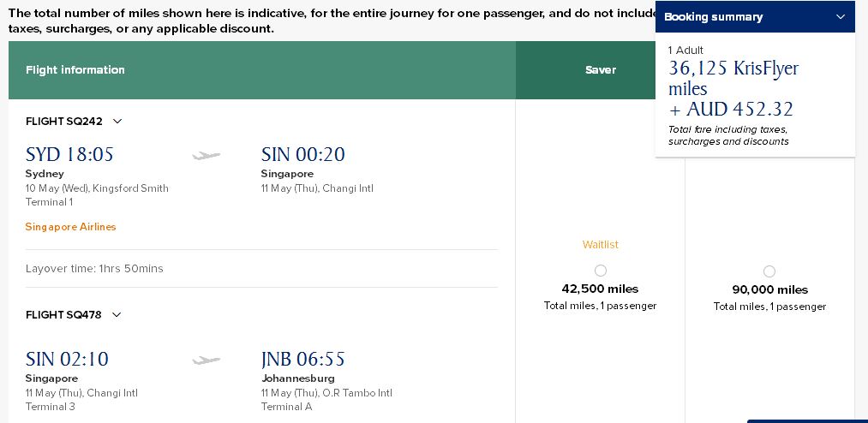868x423 pixels.
Task: Click the 36,125 KrisFlyer miles total
Action: tap(733, 78)
